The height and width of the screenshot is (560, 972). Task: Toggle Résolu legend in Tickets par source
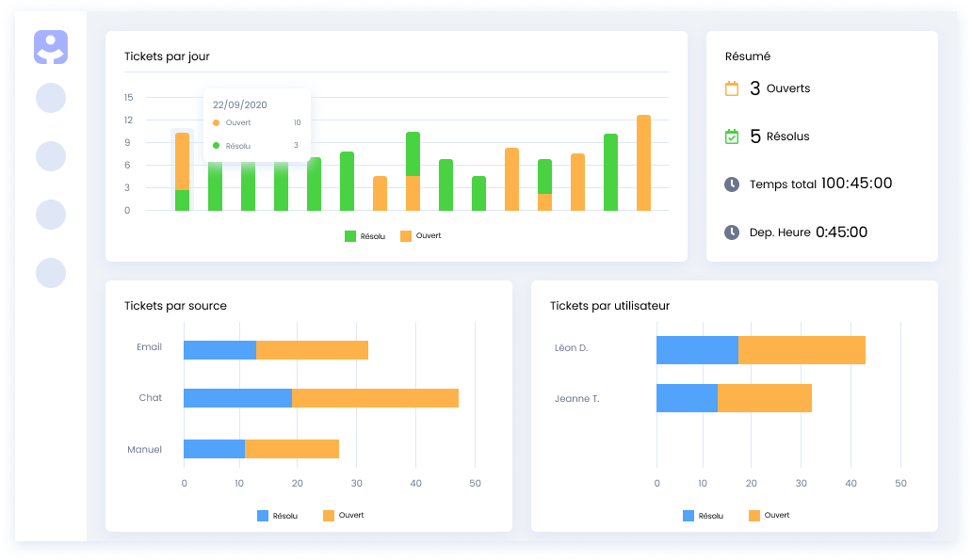[277, 516]
